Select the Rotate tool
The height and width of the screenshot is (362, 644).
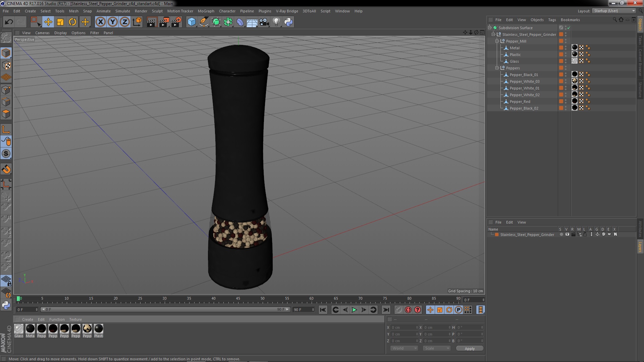pyautogui.click(x=72, y=22)
